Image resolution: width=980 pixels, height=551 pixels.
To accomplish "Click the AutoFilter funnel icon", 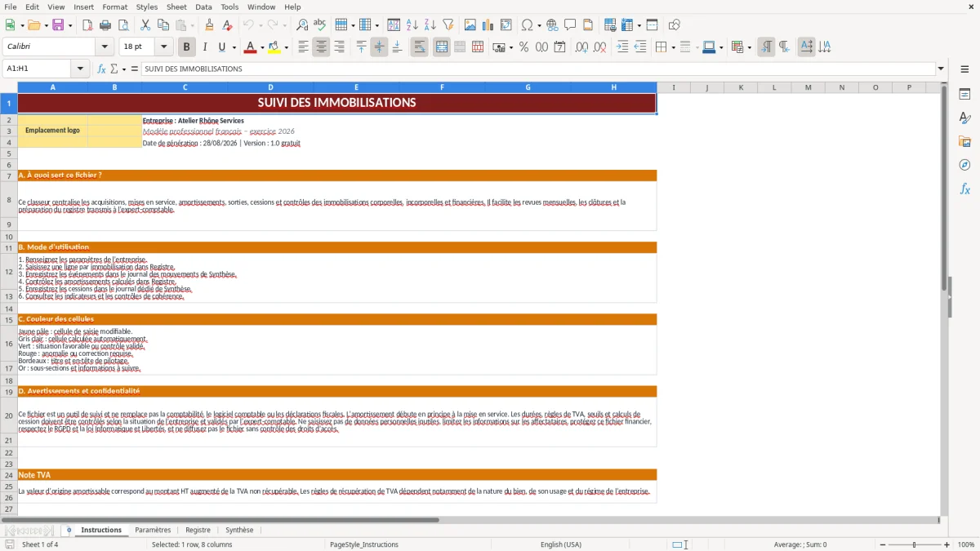I will pos(448,25).
